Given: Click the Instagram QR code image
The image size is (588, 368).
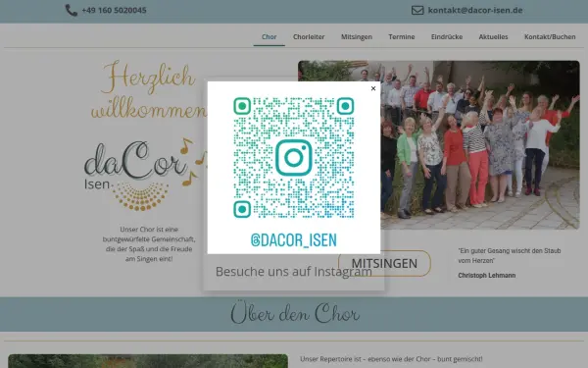Looking at the screenshot, I should 294,168.
